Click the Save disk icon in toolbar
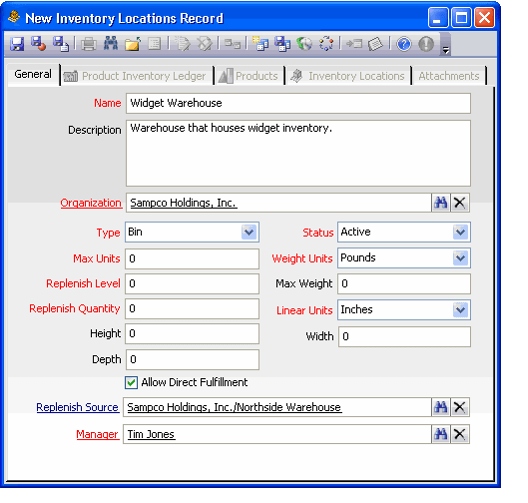This screenshot has width=528, height=503. coord(17,44)
